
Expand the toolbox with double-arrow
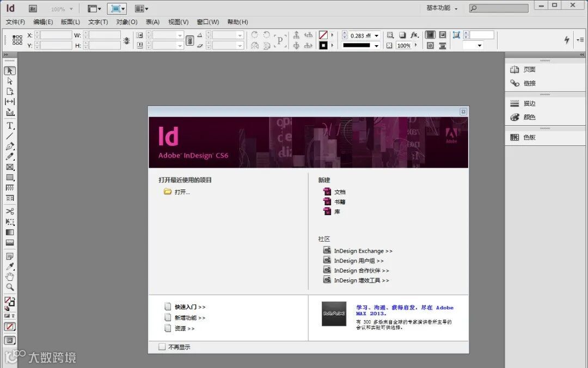click(5, 55)
